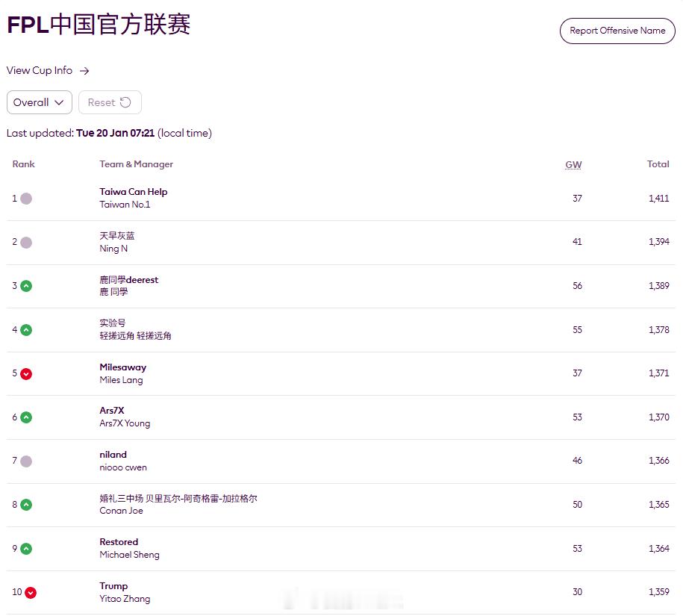Image resolution: width=683 pixels, height=616 pixels.
Task: Click the chevron on the Overall selector
Action: pyautogui.click(x=60, y=102)
